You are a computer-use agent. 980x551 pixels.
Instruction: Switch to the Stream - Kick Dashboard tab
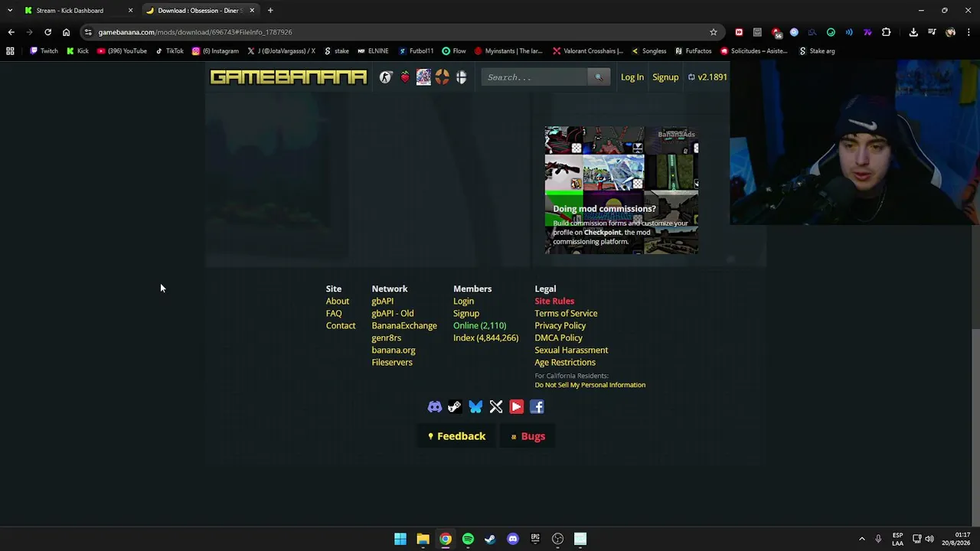(70, 11)
